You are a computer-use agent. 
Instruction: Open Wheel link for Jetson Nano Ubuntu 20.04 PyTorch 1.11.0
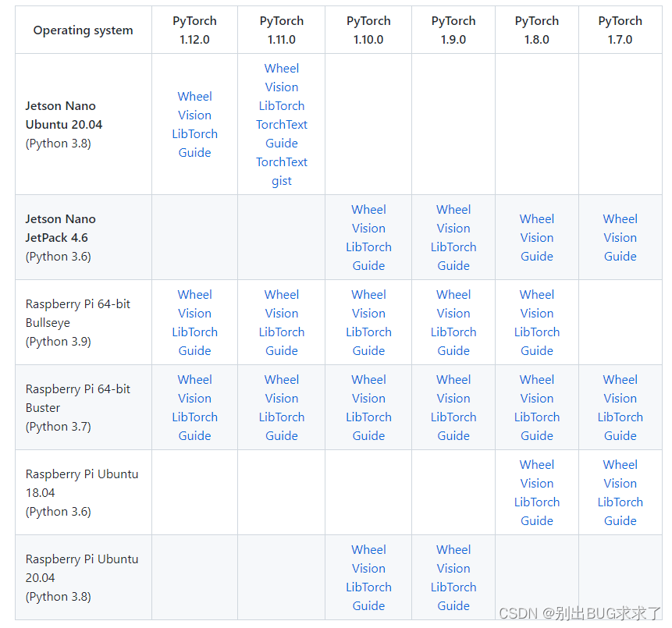coord(282,69)
